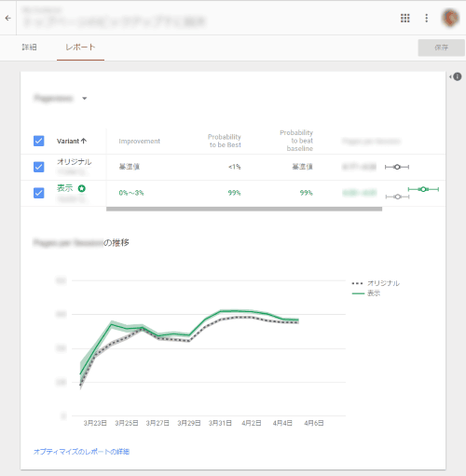Uncheck the 表示 variant checkbox

click(38, 193)
